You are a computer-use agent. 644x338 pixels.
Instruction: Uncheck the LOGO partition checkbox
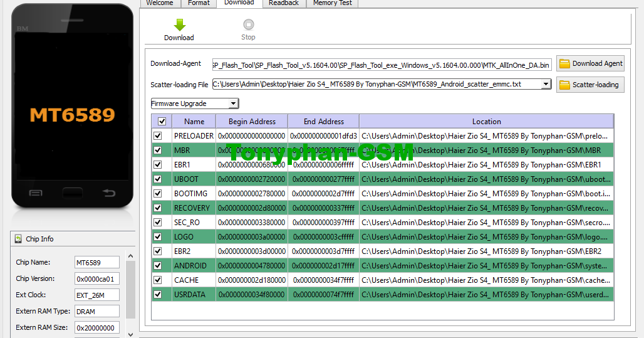coord(158,237)
